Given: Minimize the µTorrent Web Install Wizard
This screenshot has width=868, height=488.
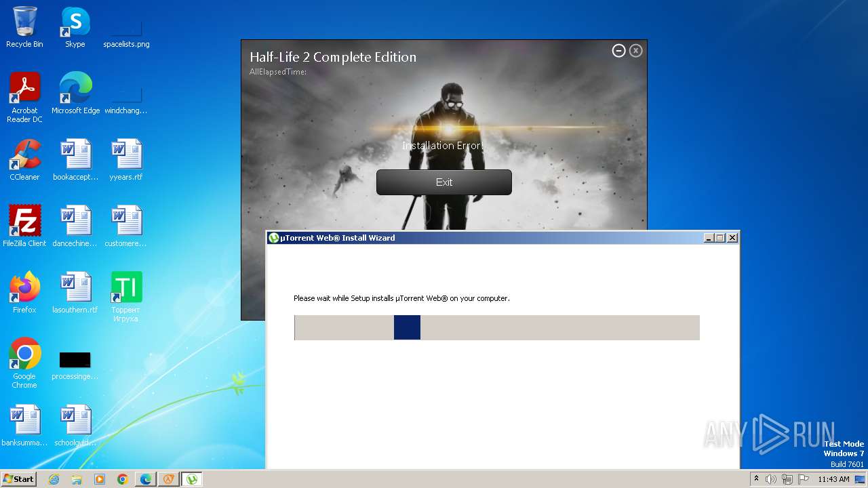Looking at the screenshot, I should 709,238.
